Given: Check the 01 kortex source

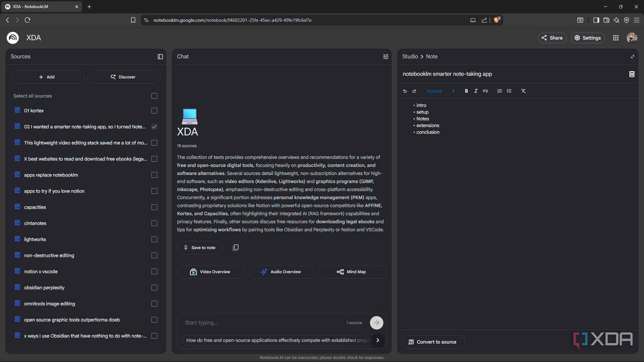Looking at the screenshot, I should tap(154, 111).
